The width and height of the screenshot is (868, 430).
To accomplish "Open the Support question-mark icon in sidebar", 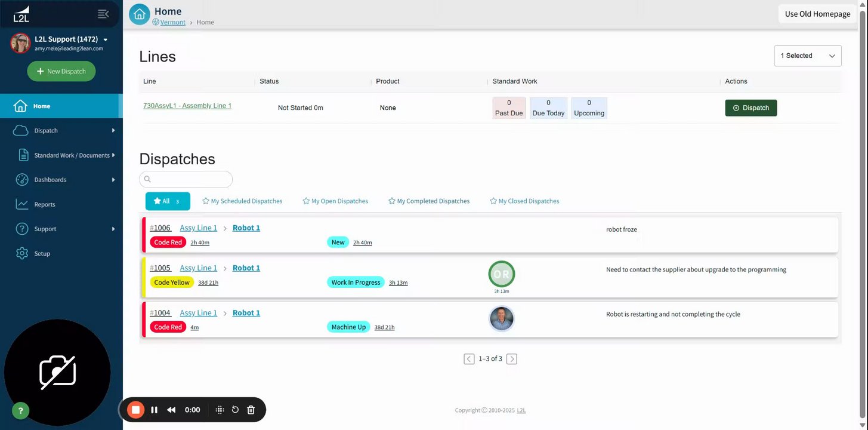I will 21,229.
